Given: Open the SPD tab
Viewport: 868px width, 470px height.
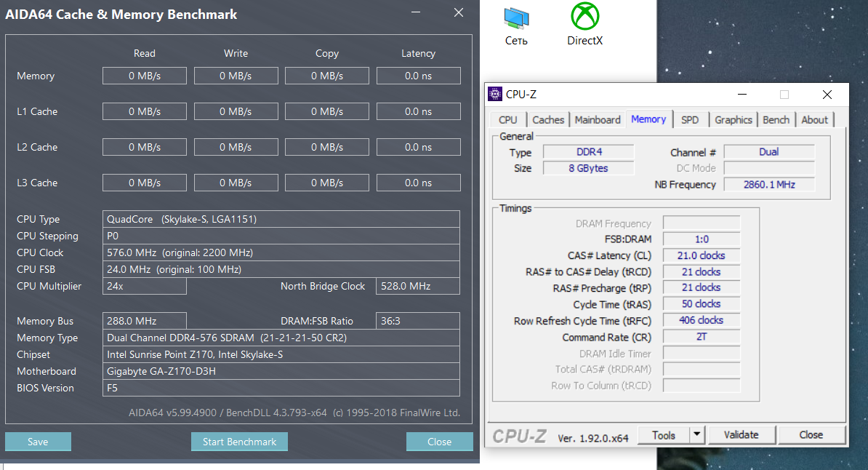Looking at the screenshot, I should 690,120.
